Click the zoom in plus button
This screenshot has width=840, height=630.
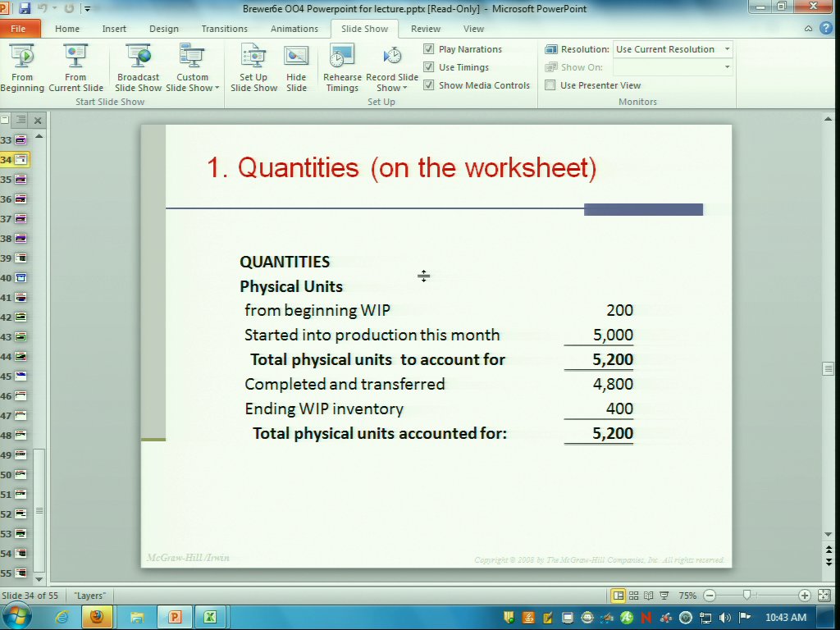click(804, 596)
